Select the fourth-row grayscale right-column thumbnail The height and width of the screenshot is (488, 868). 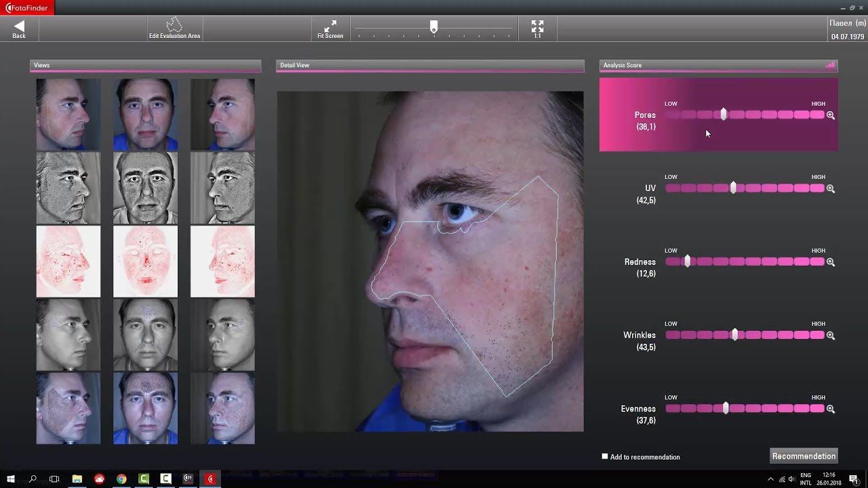coord(222,335)
